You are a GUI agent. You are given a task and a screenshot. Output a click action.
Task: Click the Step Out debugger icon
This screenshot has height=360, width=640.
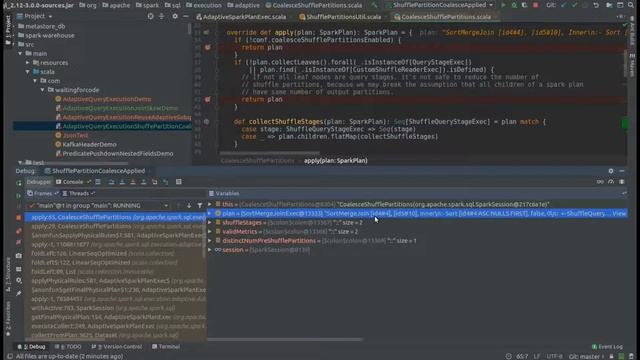[x=144, y=182]
